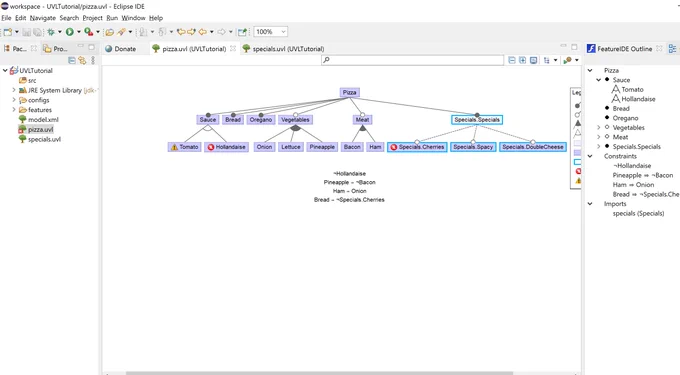Screen dimensions: 680x375
Task: Open the Window menu
Action: tap(133, 18)
